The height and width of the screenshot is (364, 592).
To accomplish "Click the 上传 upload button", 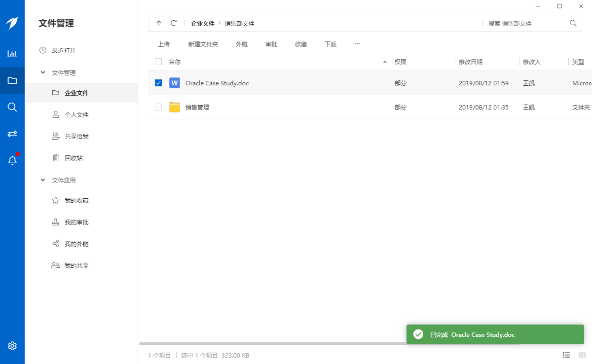I will [x=164, y=44].
